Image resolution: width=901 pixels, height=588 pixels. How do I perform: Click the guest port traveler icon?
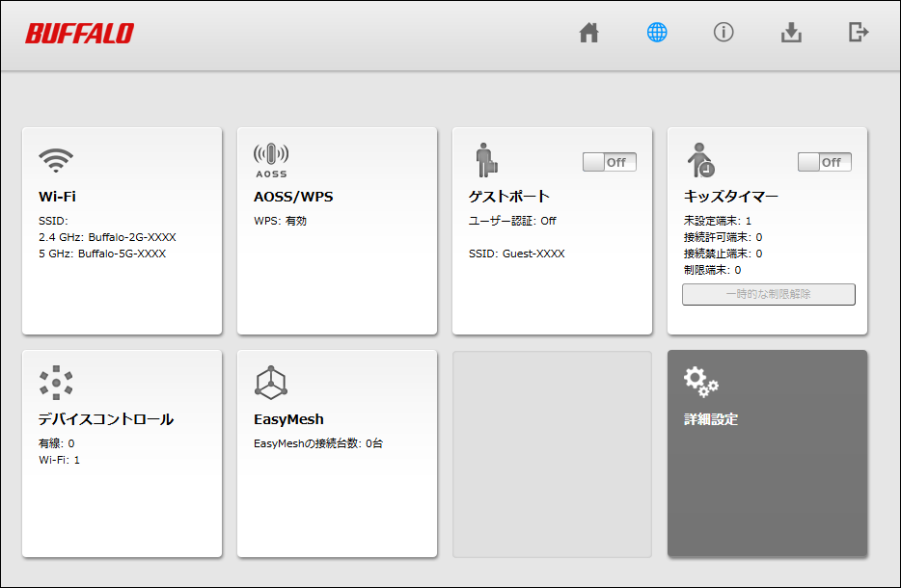(x=486, y=160)
